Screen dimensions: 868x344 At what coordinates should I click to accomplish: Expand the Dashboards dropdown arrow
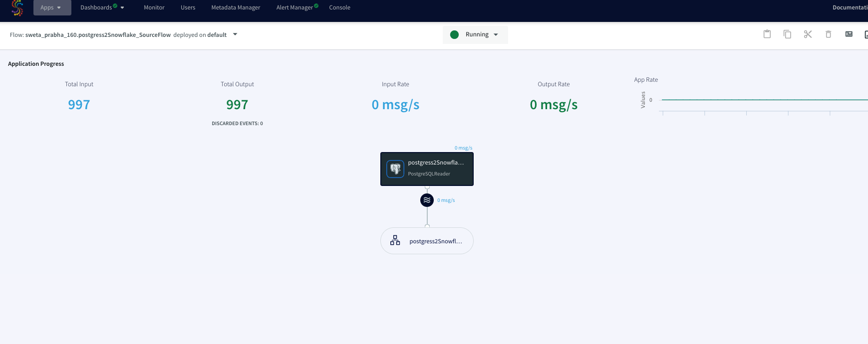pyautogui.click(x=122, y=8)
